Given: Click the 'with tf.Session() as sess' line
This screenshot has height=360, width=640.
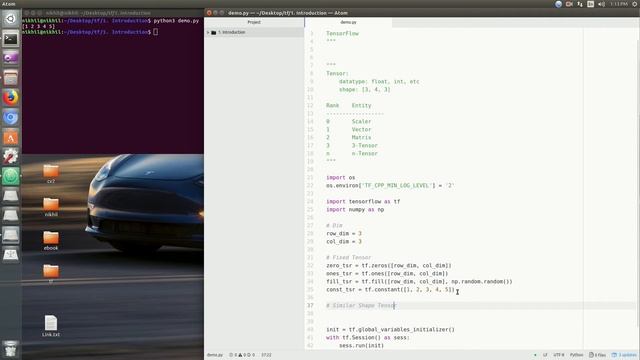Looking at the screenshot, I should [x=368, y=338].
